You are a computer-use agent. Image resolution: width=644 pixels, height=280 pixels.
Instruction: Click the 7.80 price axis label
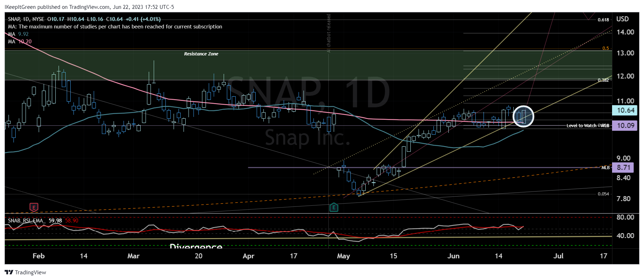point(623,199)
